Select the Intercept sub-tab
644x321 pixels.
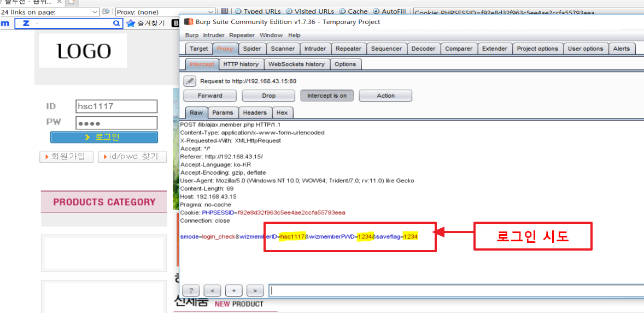[x=202, y=64]
